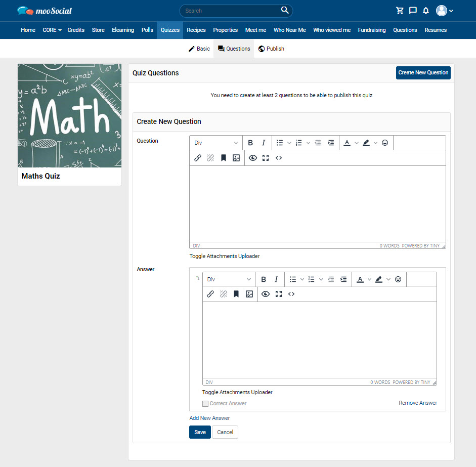The image size is (476, 467).
Task: Click Toggle Attachments Uploader under Answer
Action: pos(237,392)
